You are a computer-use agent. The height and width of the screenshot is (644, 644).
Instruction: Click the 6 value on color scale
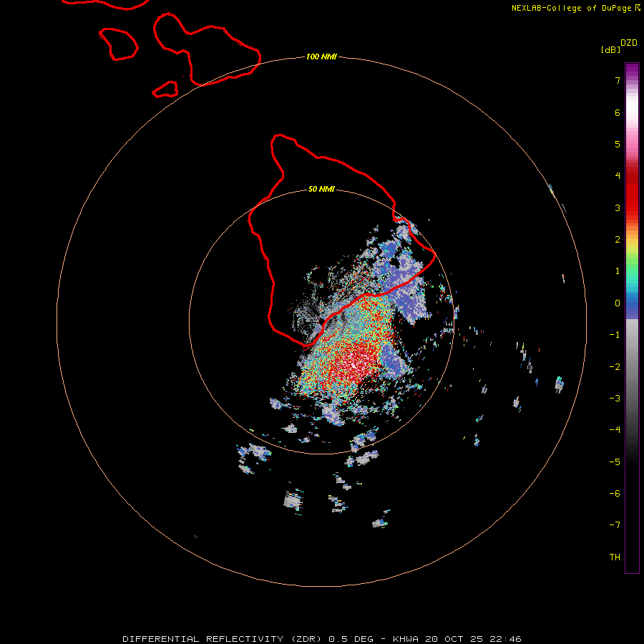(618, 112)
